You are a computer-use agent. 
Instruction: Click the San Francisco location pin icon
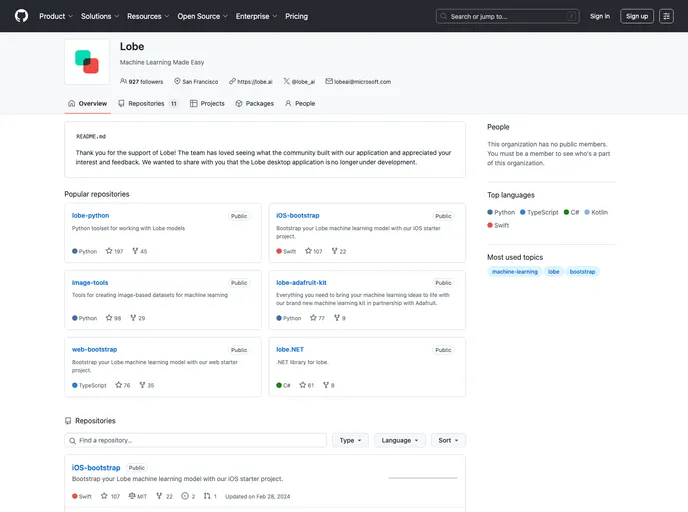177,81
